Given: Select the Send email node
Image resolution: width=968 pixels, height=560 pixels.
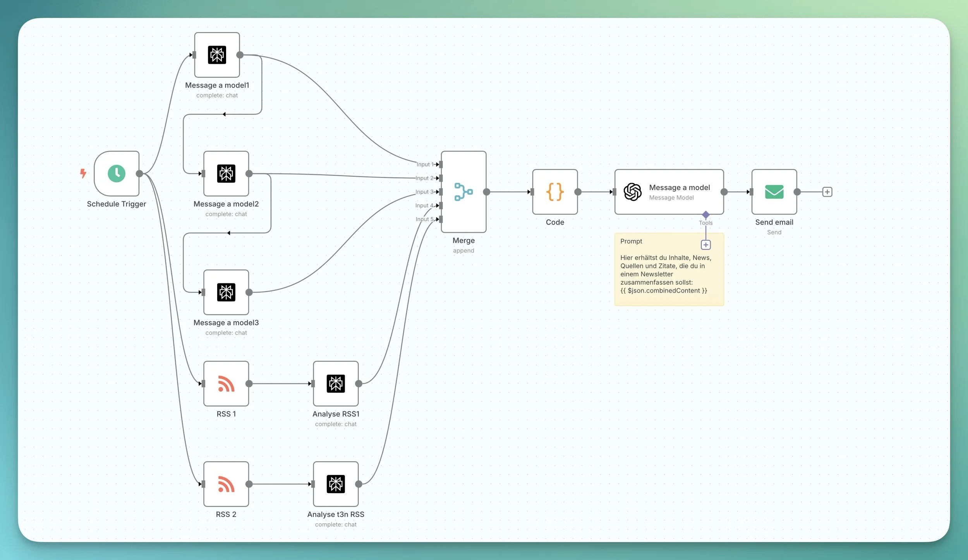Looking at the screenshot, I should [774, 192].
